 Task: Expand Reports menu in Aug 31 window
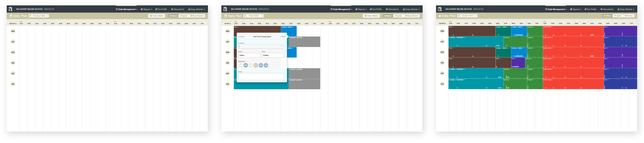pyautogui.click(x=147, y=9)
